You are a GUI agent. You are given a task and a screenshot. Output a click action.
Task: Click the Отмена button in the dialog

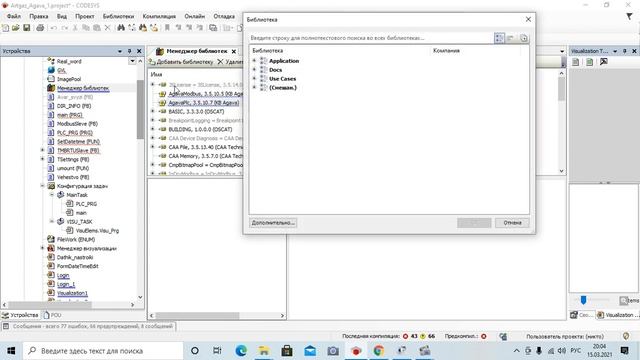click(512, 223)
